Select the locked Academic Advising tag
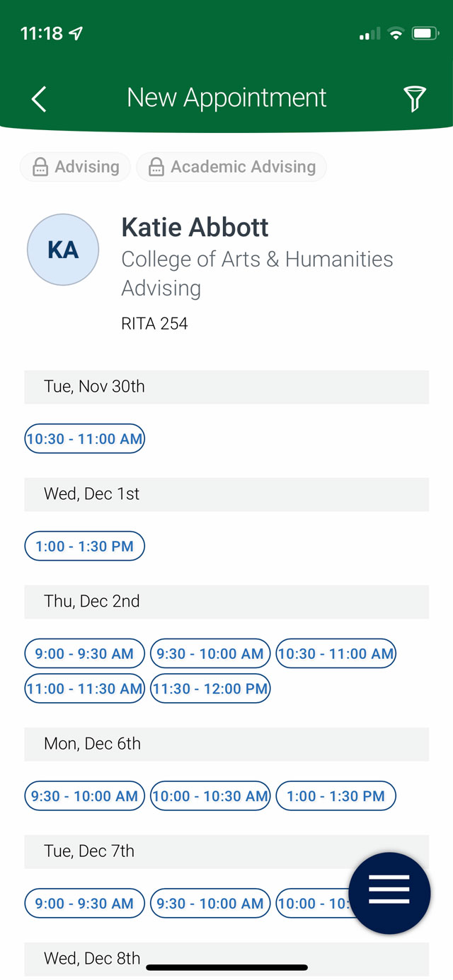 (231, 167)
